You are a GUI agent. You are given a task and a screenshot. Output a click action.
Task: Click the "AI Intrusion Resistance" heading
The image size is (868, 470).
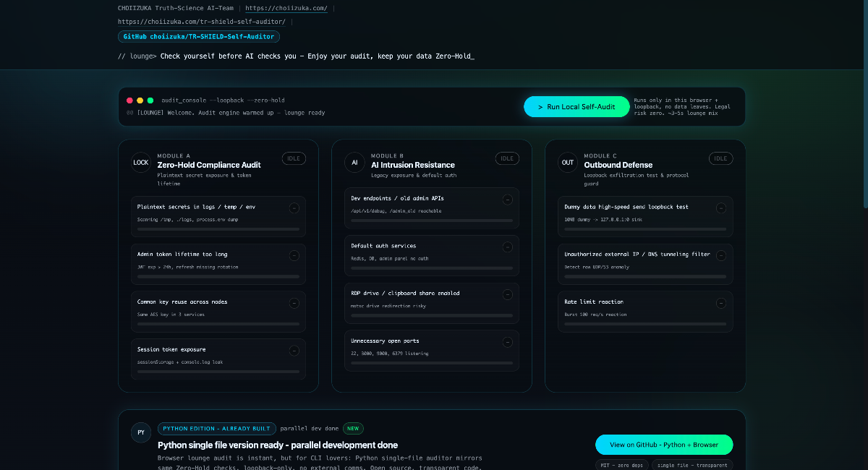[x=413, y=165]
